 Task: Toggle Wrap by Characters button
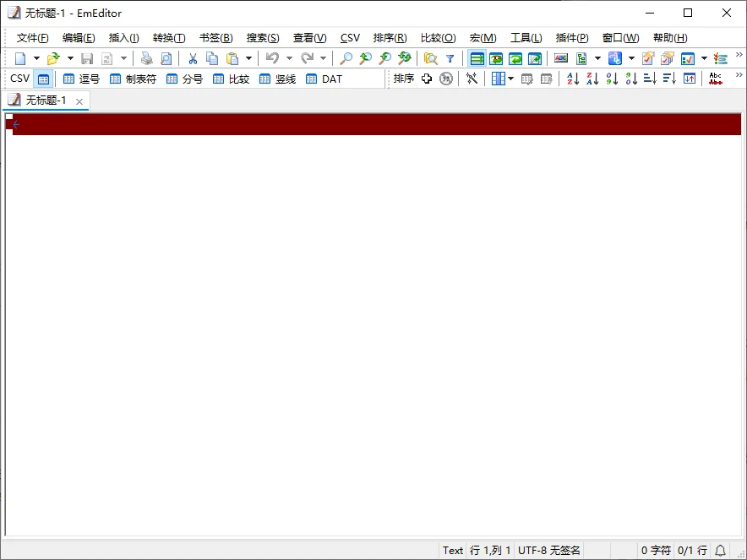pos(496,58)
